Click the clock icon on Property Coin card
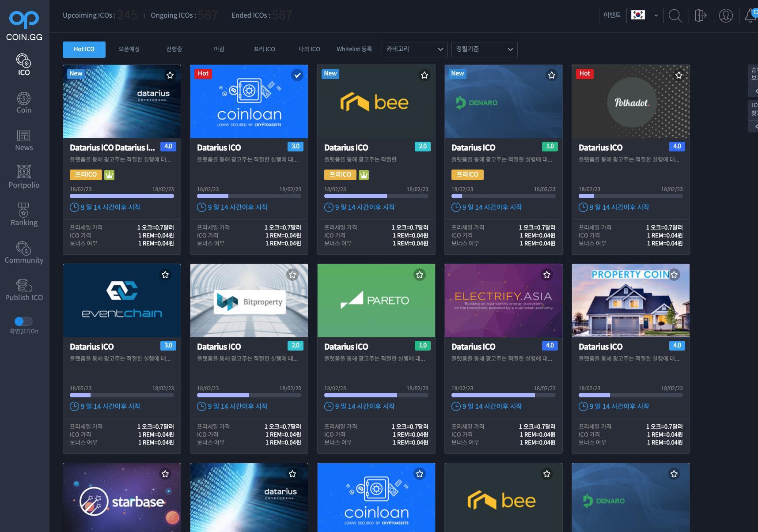 coord(583,406)
